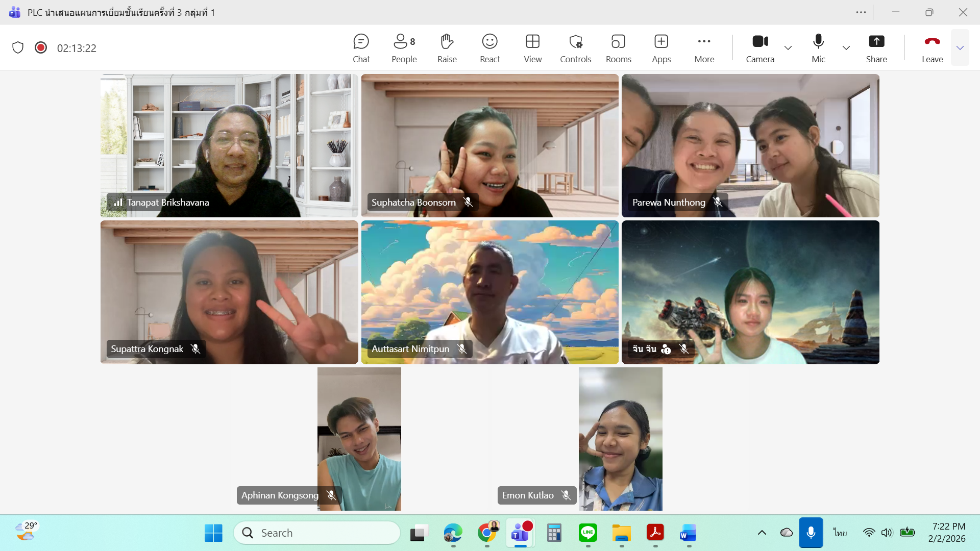Open the React emoji menu
980x551 pixels.
489,48
